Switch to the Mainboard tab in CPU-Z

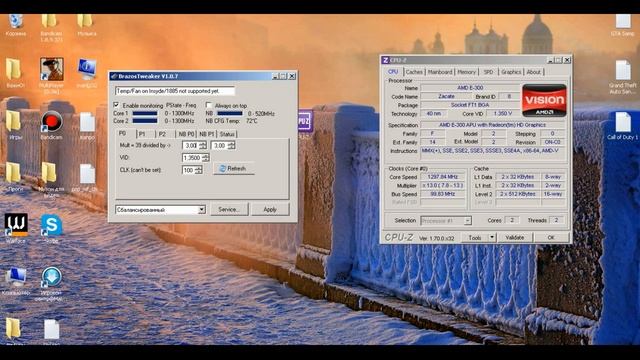pyautogui.click(x=440, y=72)
